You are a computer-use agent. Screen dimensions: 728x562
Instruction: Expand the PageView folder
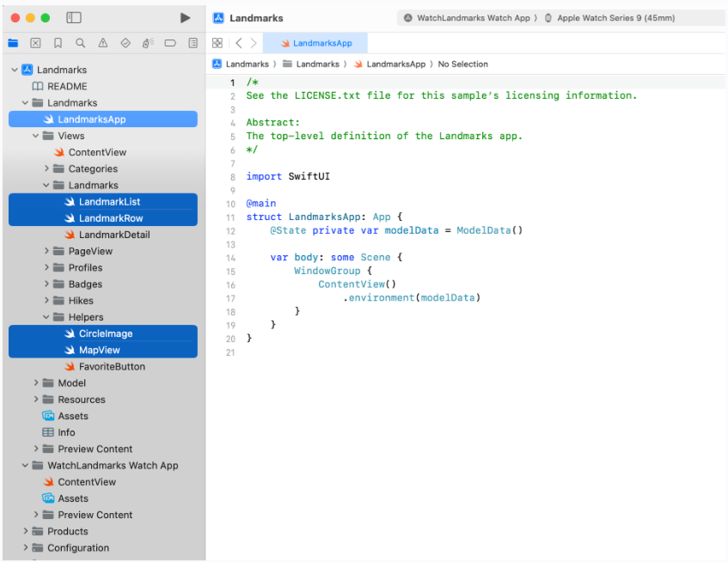click(x=46, y=251)
